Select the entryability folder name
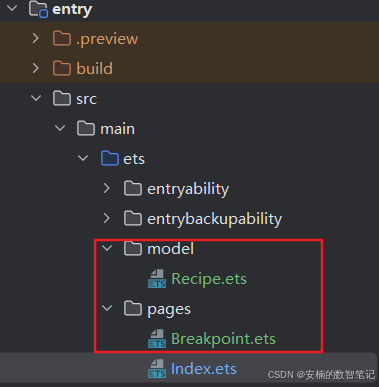379x387 pixels. [x=188, y=189]
